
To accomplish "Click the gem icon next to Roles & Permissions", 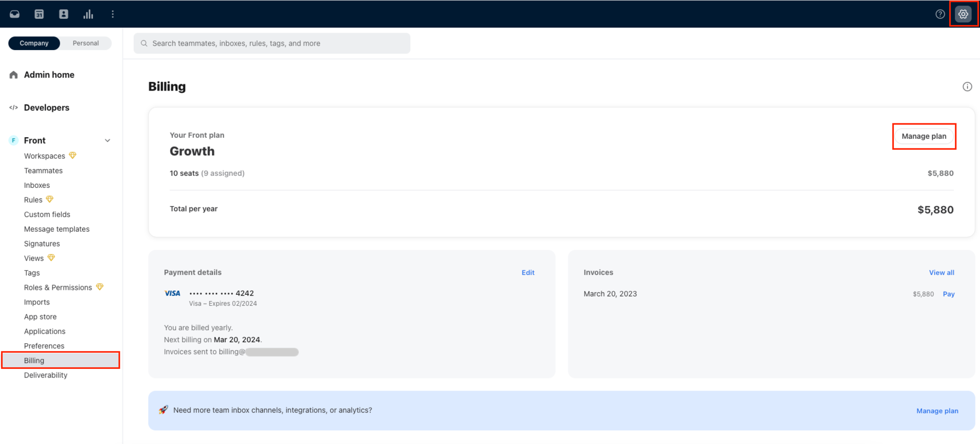I will pos(100,287).
